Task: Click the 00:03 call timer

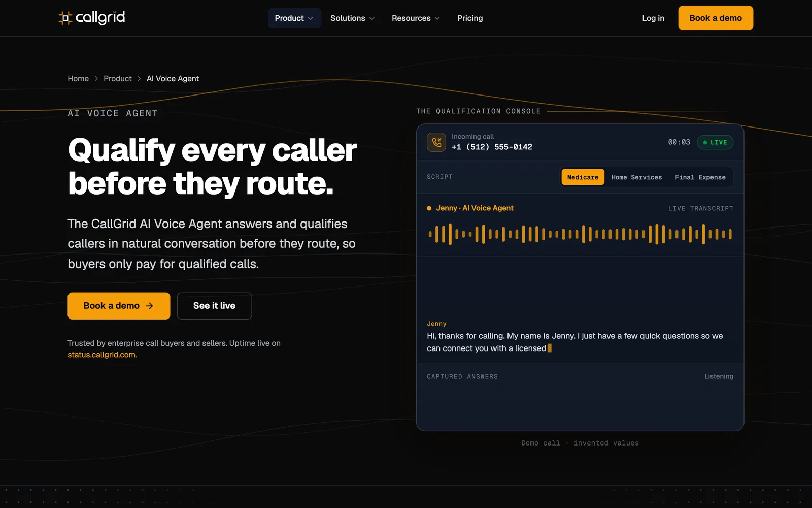Action: pyautogui.click(x=679, y=142)
